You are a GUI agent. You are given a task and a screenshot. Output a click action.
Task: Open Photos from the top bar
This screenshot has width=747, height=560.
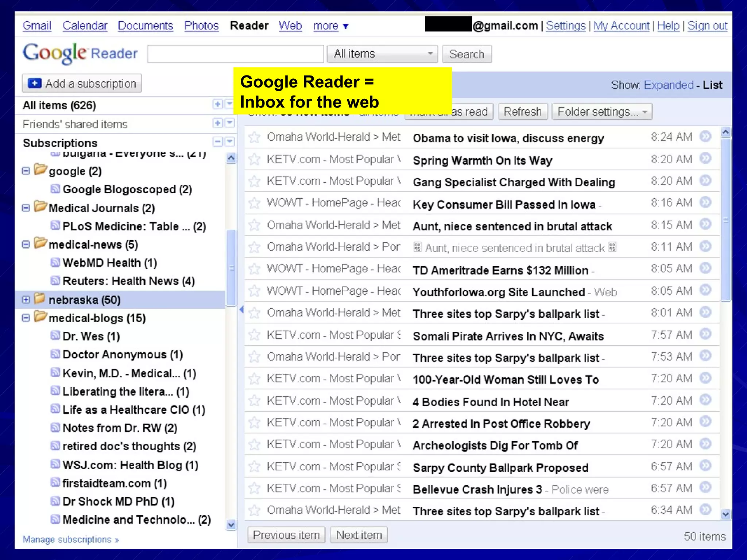201,26
